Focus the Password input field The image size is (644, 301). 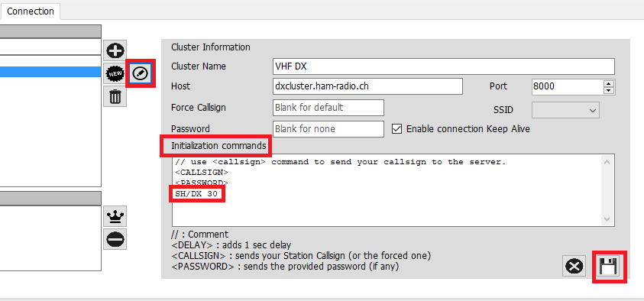(x=328, y=129)
